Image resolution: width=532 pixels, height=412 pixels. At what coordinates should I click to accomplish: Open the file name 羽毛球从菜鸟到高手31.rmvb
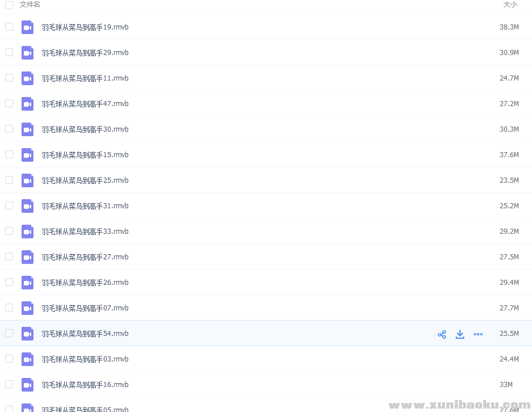(85, 206)
